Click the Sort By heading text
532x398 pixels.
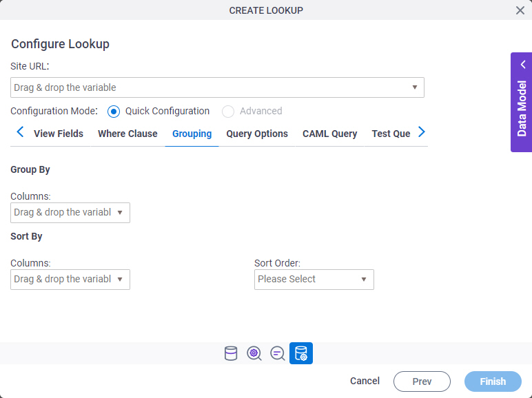pyautogui.click(x=26, y=236)
